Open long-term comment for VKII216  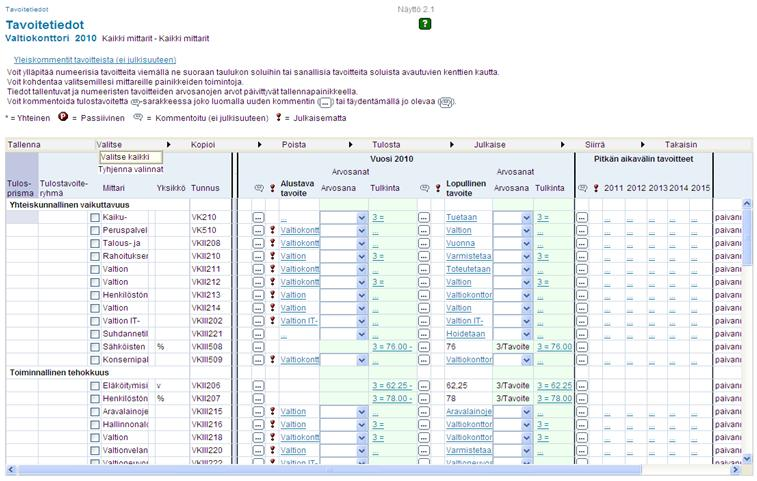582,425
